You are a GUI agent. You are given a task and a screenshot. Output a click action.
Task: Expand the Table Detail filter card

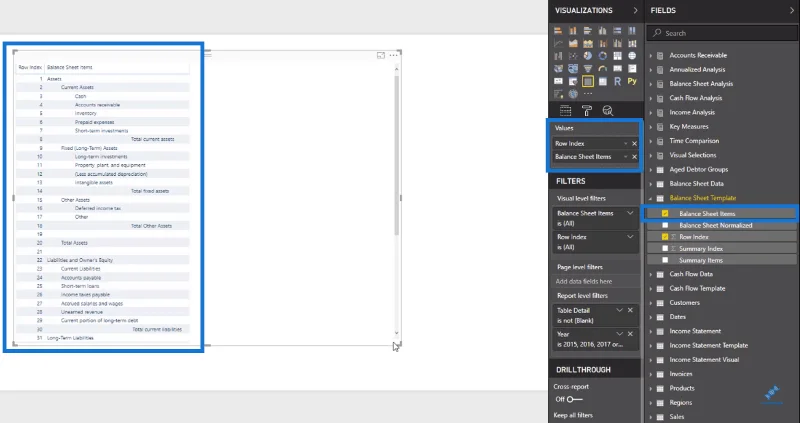(x=619, y=310)
